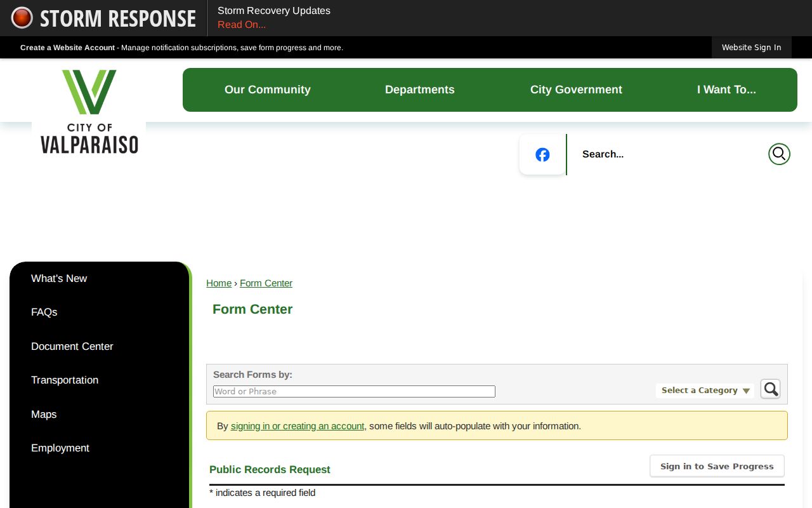The image size is (812, 508).
Task: Go to Home breadcrumb link
Action: 219,283
